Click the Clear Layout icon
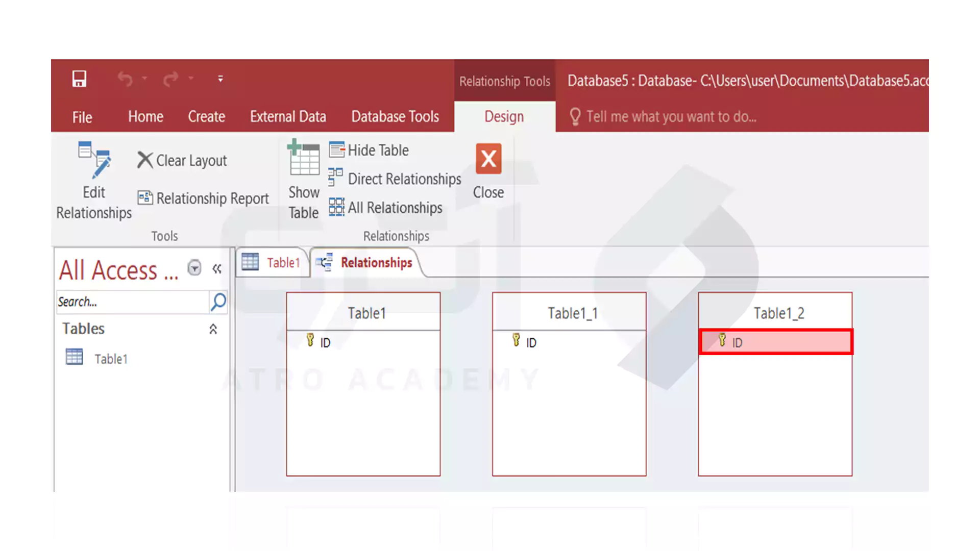980x551 pixels. point(182,160)
